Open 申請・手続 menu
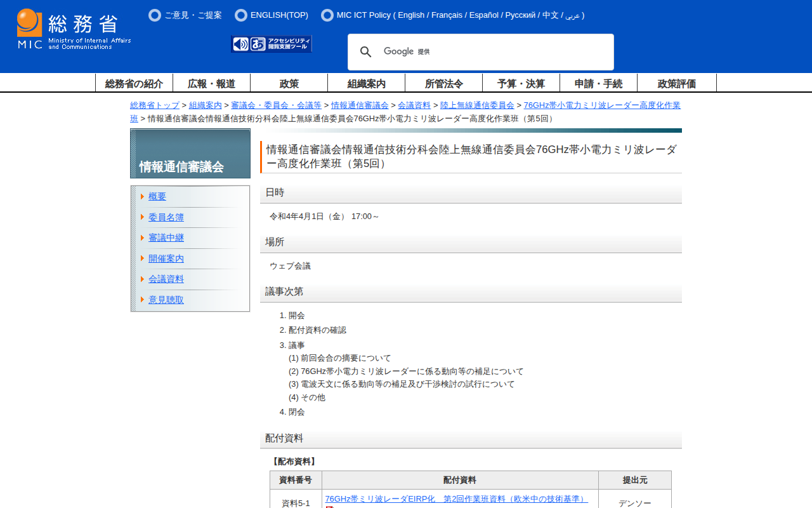 coord(598,83)
